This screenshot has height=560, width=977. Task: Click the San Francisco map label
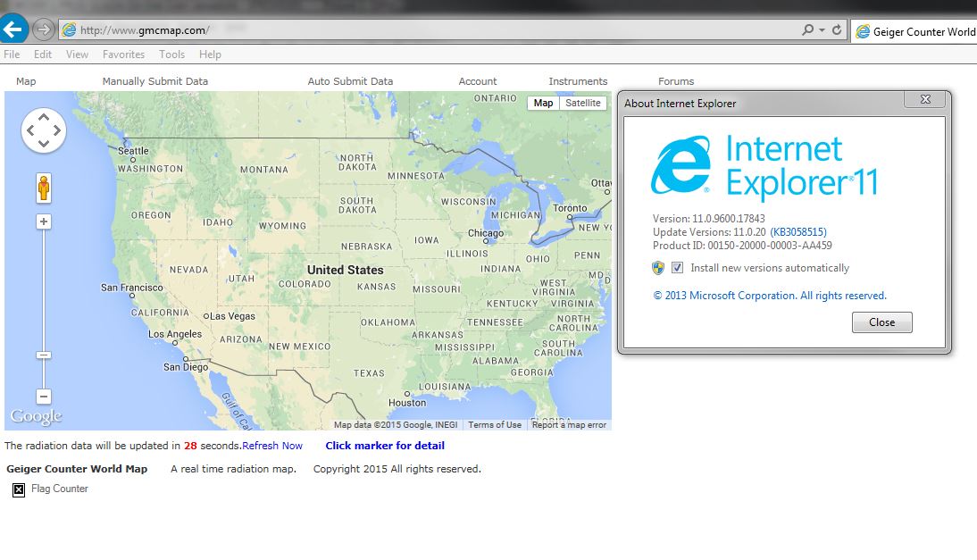pyautogui.click(x=132, y=288)
